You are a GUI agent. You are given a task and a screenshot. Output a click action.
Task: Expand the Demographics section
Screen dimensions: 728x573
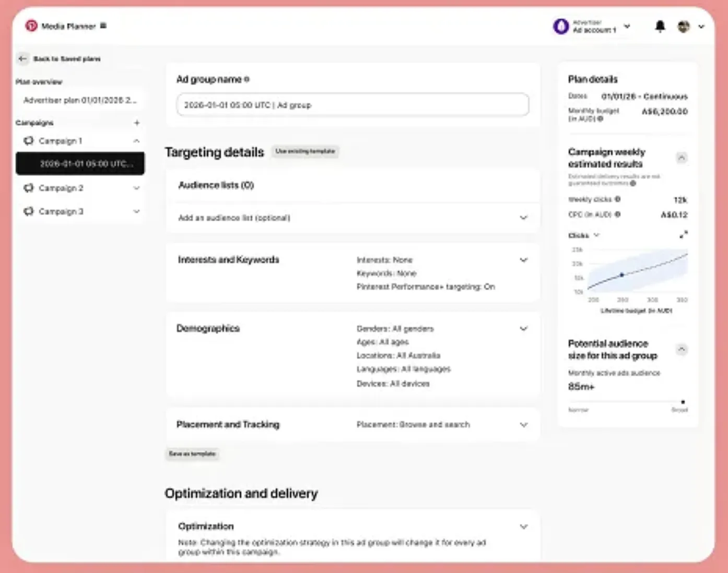(523, 328)
